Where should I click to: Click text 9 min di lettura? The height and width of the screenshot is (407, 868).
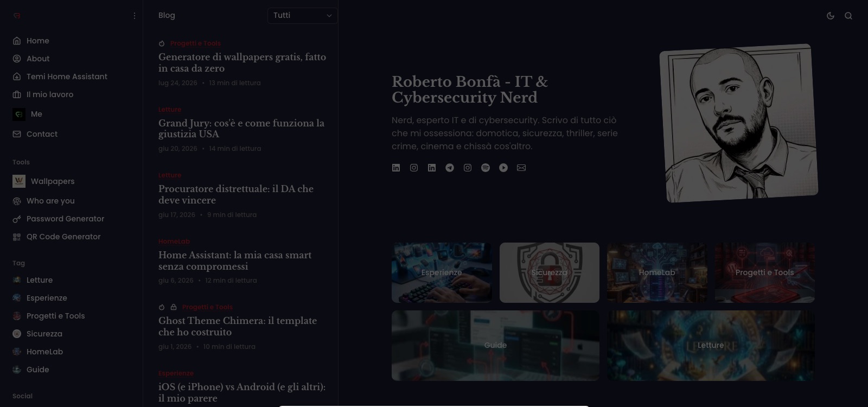tap(232, 215)
